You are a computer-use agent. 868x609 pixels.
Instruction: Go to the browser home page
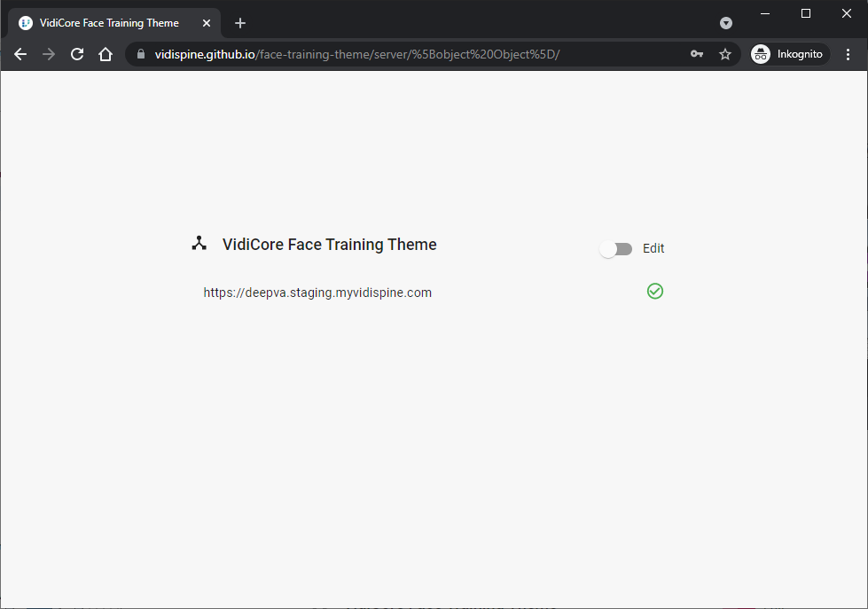click(106, 54)
